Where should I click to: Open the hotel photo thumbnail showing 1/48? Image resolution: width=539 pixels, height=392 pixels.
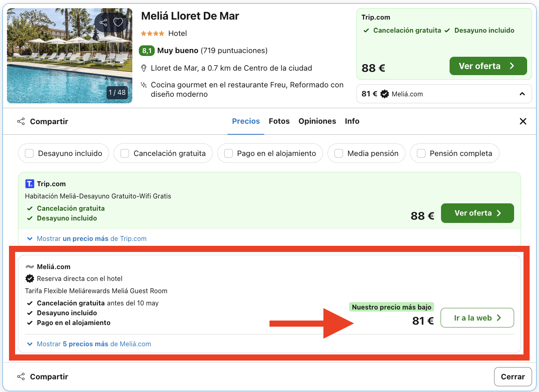[x=69, y=56]
